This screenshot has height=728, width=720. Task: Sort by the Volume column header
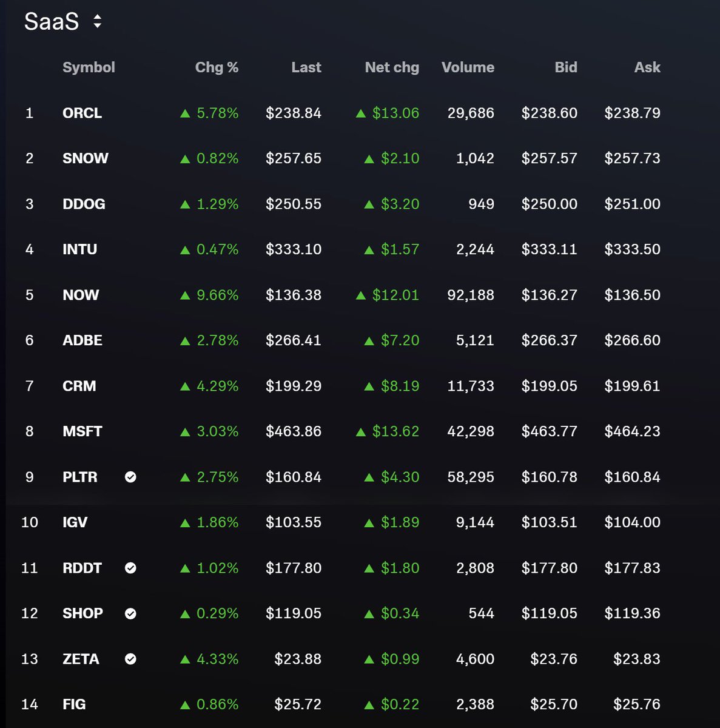click(468, 67)
